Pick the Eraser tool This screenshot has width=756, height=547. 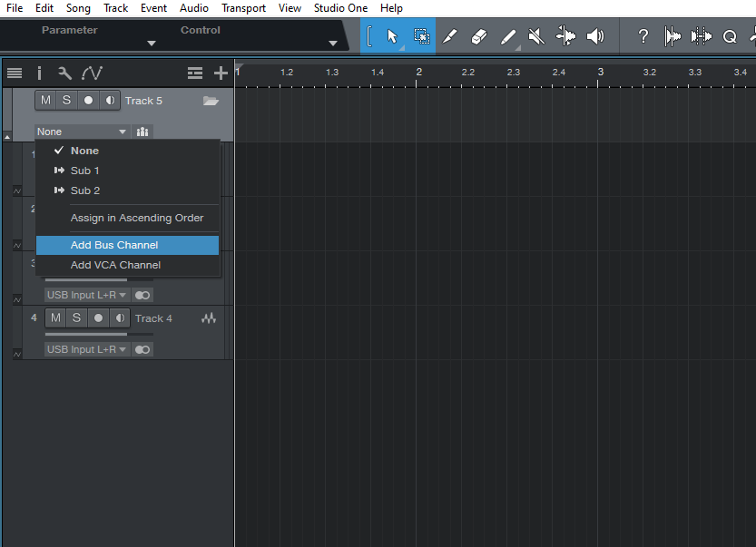pyautogui.click(x=479, y=36)
